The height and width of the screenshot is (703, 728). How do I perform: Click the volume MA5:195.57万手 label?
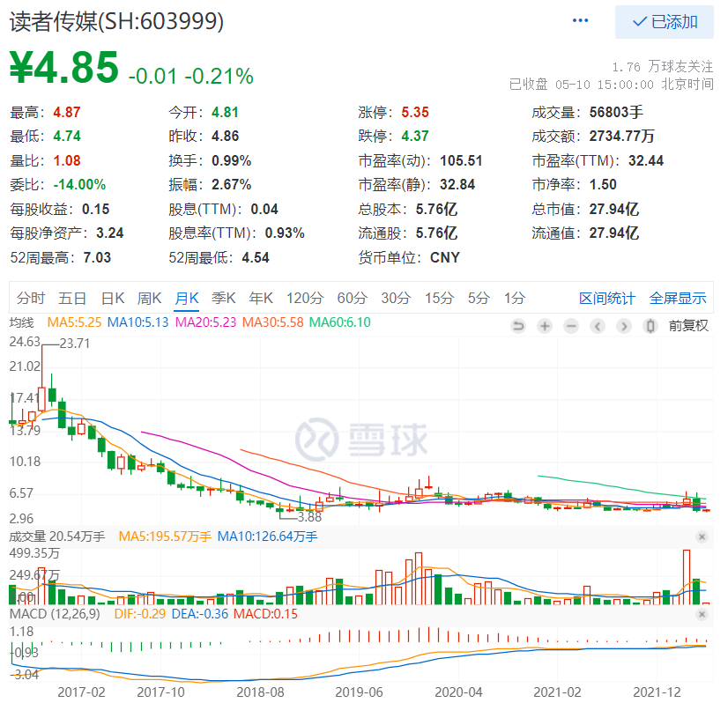pyautogui.click(x=165, y=536)
